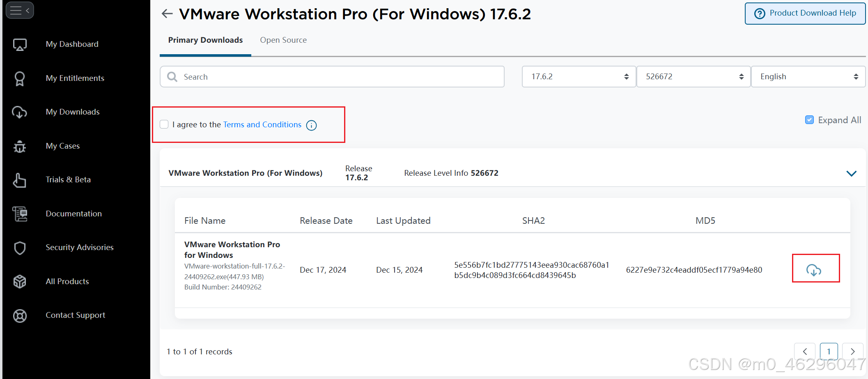Switch to the Primary Downloads tab

(x=205, y=40)
